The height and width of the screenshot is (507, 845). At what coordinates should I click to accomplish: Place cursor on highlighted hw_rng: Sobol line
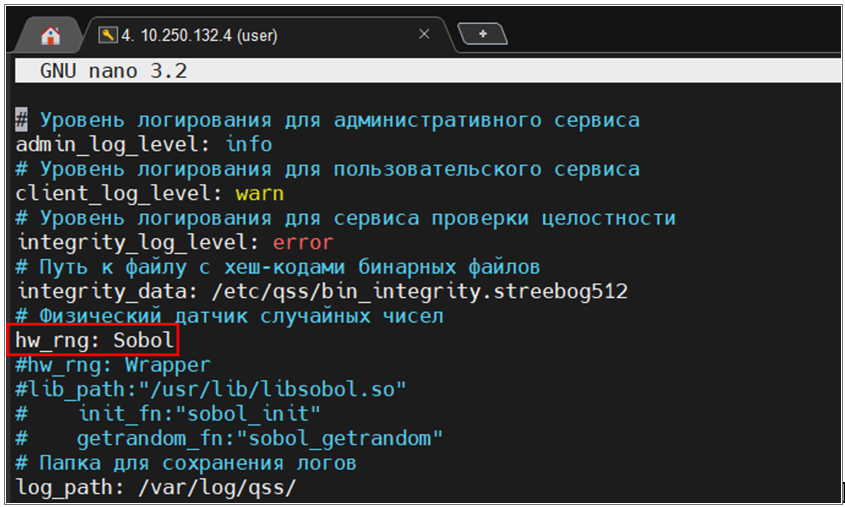click(x=94, y=341)
